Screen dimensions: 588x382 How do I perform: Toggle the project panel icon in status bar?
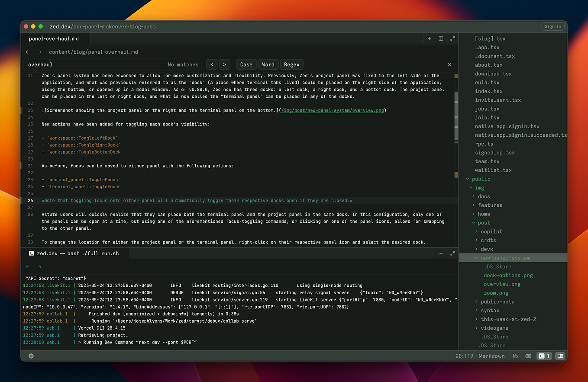[560, 356]
